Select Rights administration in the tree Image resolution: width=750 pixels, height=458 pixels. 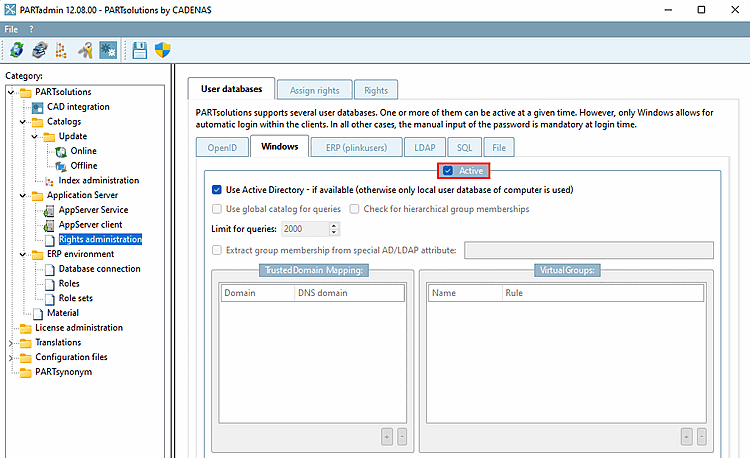click(x=100, y=240)
